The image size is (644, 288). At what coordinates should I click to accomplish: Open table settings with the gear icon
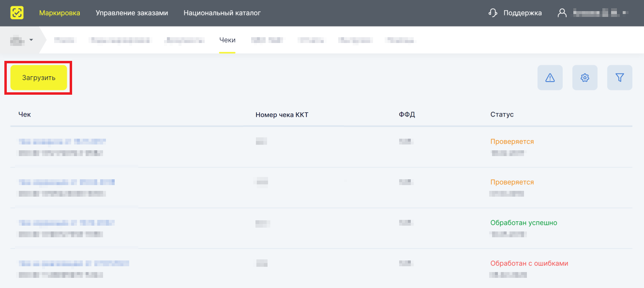585,78
